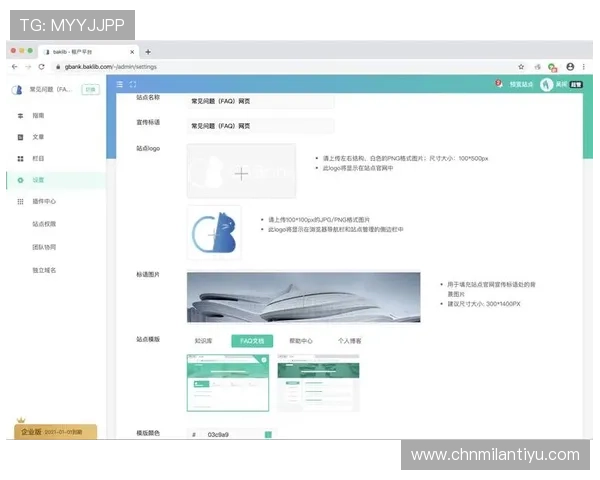
Task: Edit the 模版颜色 hex code field
Action: pyautogui.click(x=232, y=434)
